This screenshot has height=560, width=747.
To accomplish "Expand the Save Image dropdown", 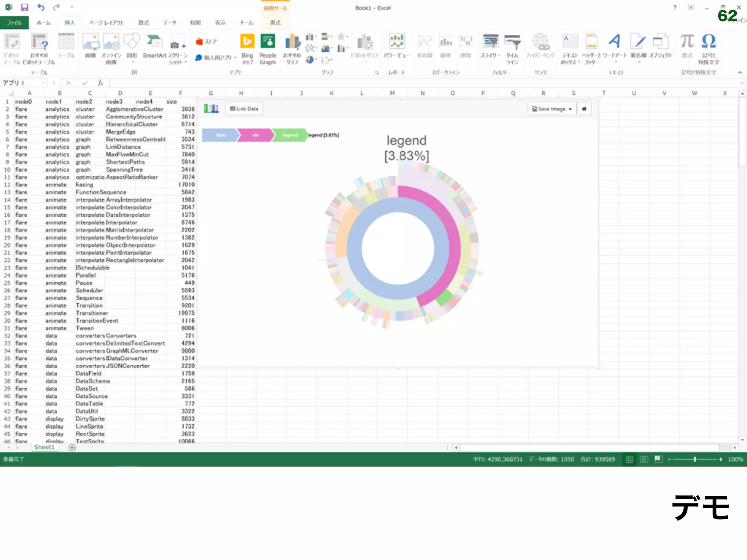I will [570, 109].
